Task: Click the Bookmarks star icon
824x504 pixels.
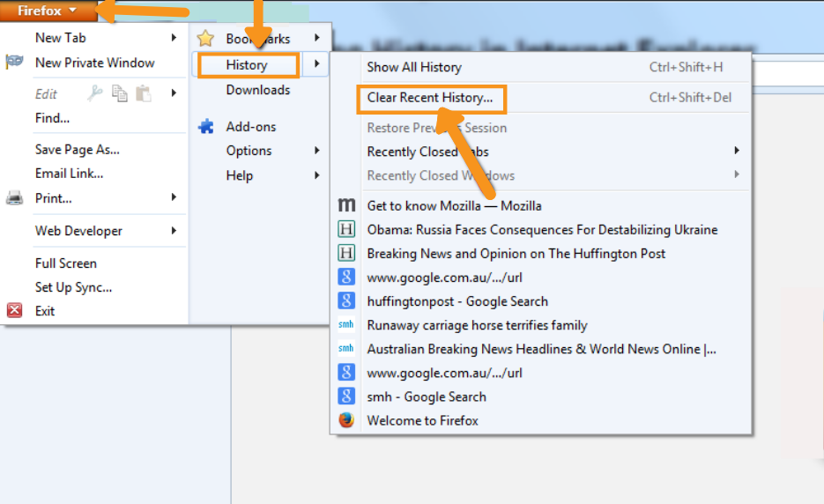Action: (205, 39)
